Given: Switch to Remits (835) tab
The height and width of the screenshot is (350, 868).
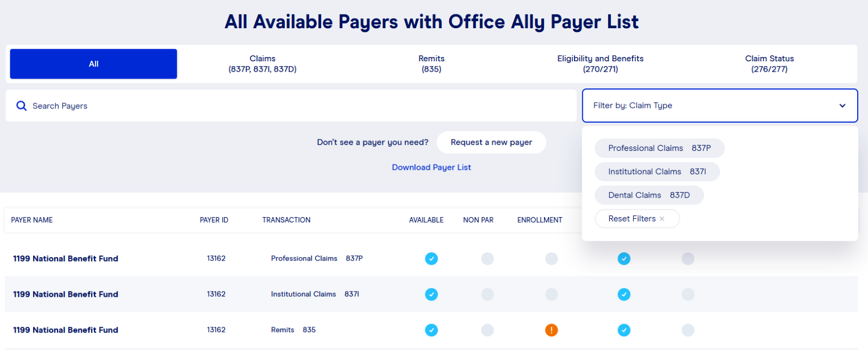Looking at the screenshot, I should 431,64.
